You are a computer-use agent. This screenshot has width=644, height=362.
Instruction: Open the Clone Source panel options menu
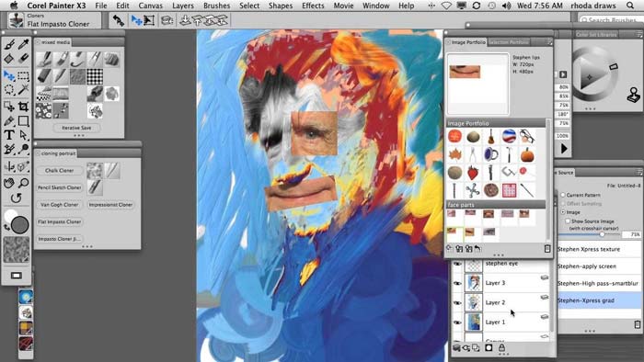(x=639, y=172)
